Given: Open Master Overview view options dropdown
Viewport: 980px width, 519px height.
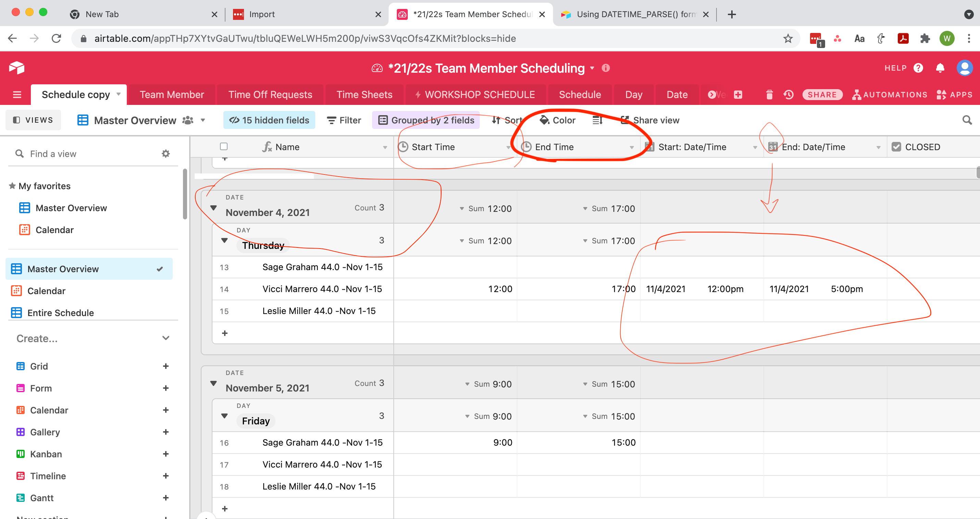Looking at the screenshot, I should [203, 121].
